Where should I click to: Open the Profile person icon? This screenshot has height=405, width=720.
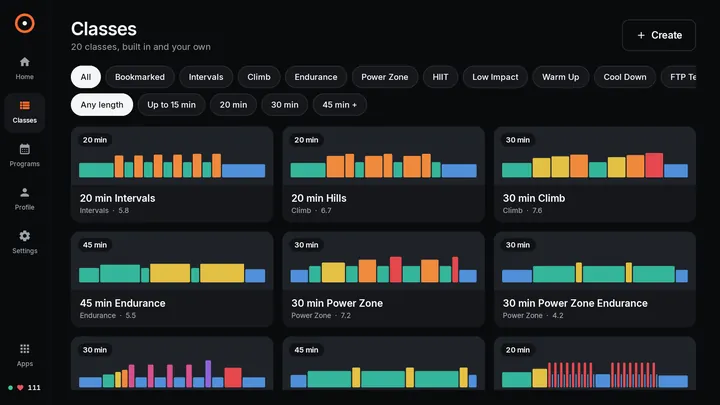coord(24,192)
